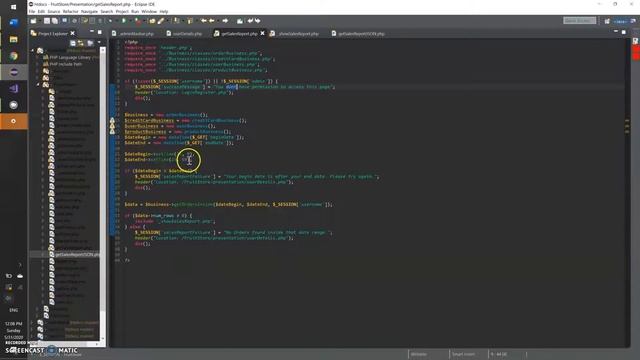
Task: Click the Project Explorer filter icon
Action: tap(90, 43)
